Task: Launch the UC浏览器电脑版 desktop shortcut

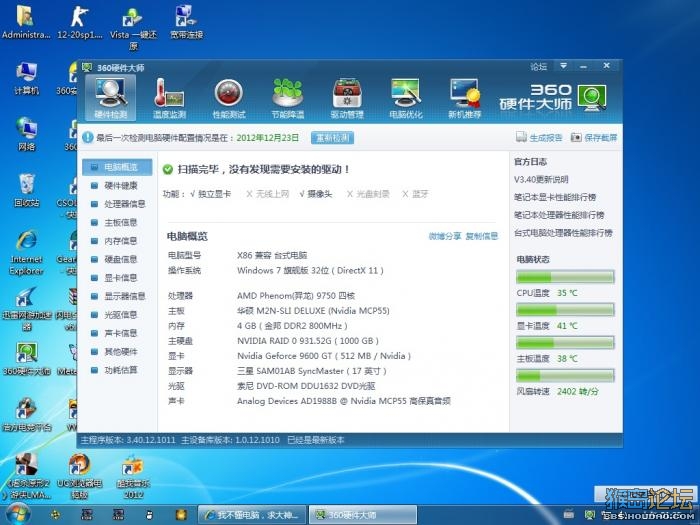Action: click(x=79, y=477)
